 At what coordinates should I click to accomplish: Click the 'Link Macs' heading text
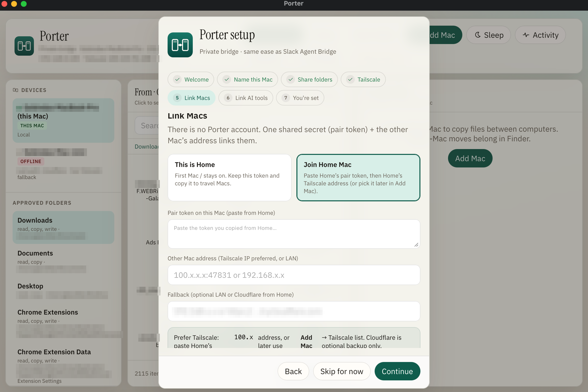click(x=187, y=116)
